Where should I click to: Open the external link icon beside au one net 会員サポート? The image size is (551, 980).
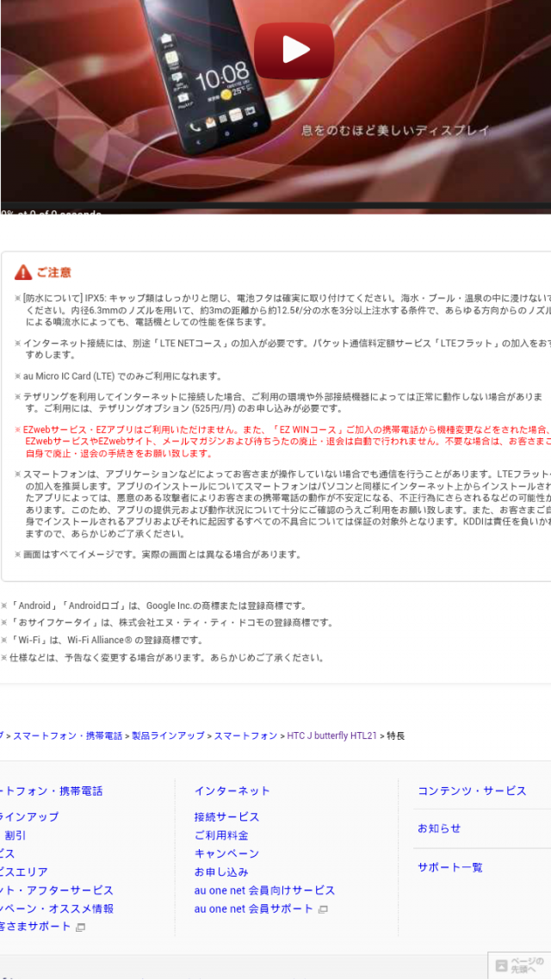[323, 909]
